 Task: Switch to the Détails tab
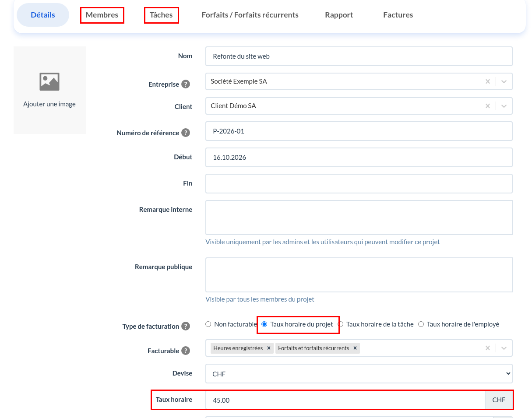click(43, 15)
